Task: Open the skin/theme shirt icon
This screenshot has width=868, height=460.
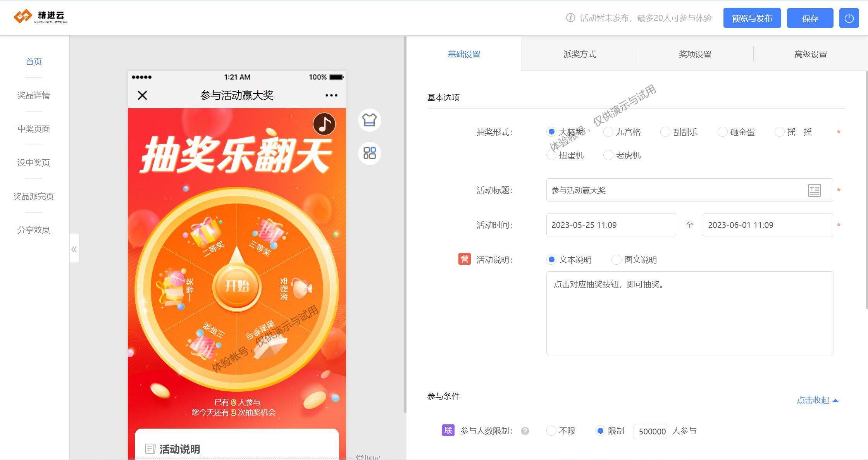Action: pyautogui.click(x=370, y=120)
